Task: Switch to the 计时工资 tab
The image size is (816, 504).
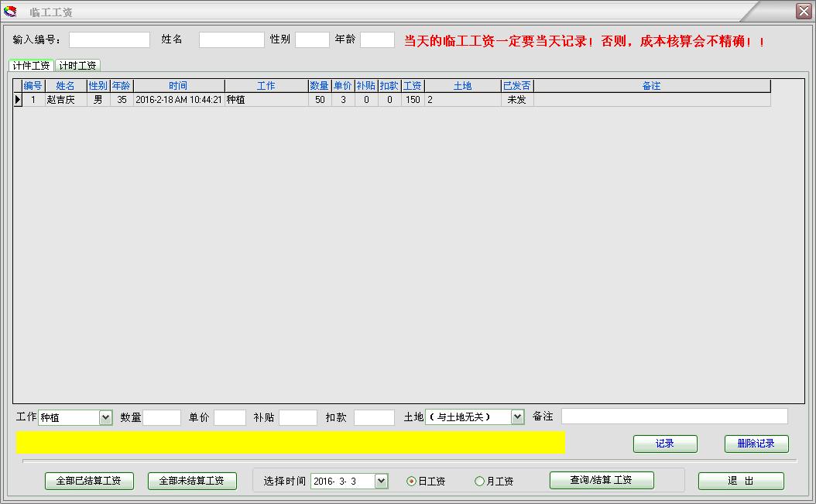Action: (x=79, y=65)
